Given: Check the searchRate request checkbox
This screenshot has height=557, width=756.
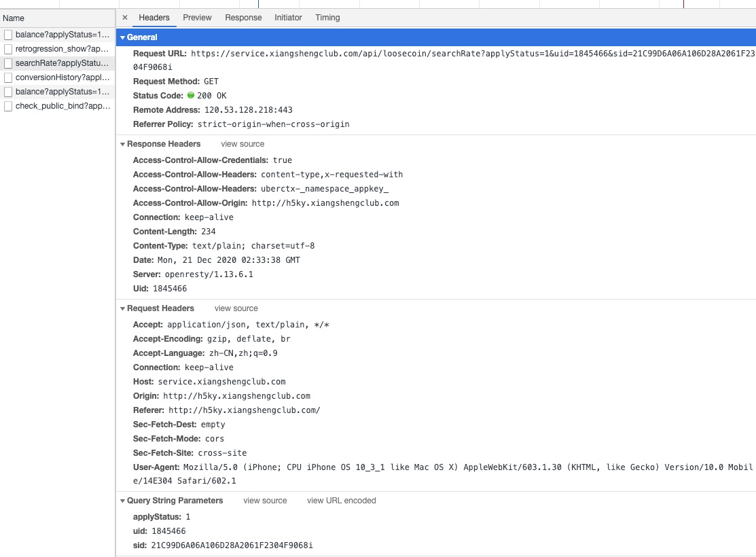Looking at the screenshot, I should 9,63.
